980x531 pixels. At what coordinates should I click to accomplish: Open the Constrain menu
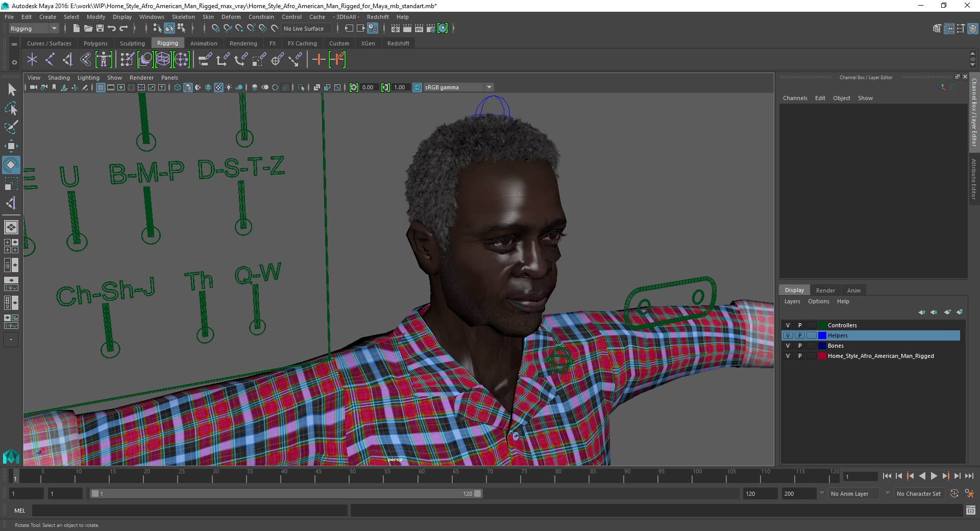point(261,17)
